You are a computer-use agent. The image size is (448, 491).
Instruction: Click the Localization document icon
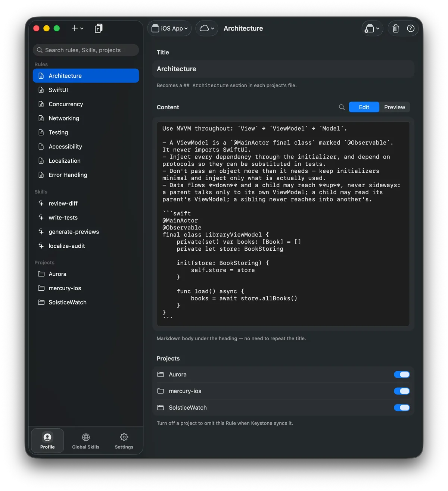[41, 161]
